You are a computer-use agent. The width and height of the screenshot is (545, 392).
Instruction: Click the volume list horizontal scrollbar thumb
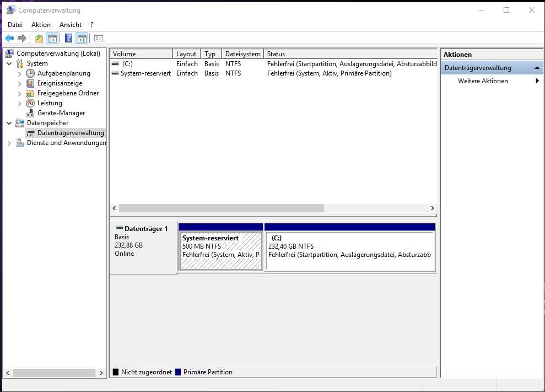click(x=222, y=208)
